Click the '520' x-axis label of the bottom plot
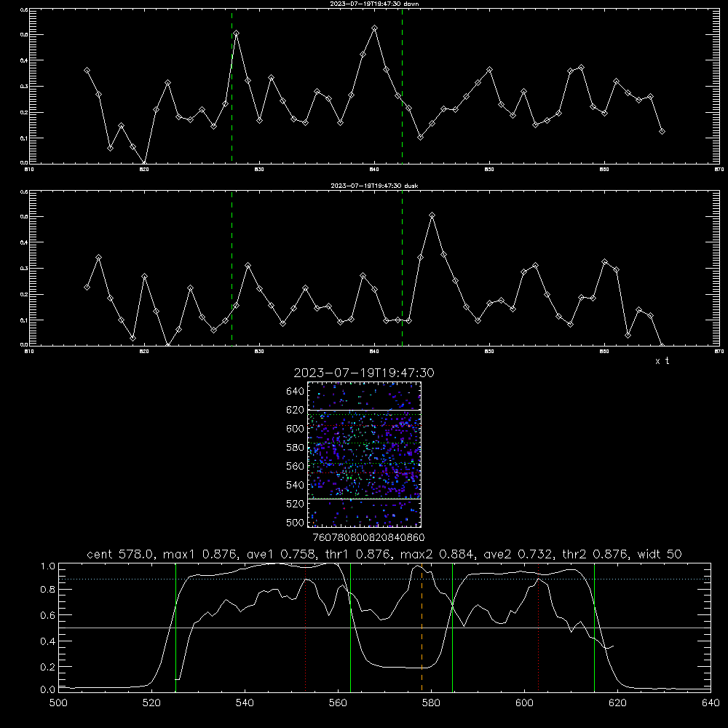Viewport: 728px width, 728px height. click(x=151, y=703)
